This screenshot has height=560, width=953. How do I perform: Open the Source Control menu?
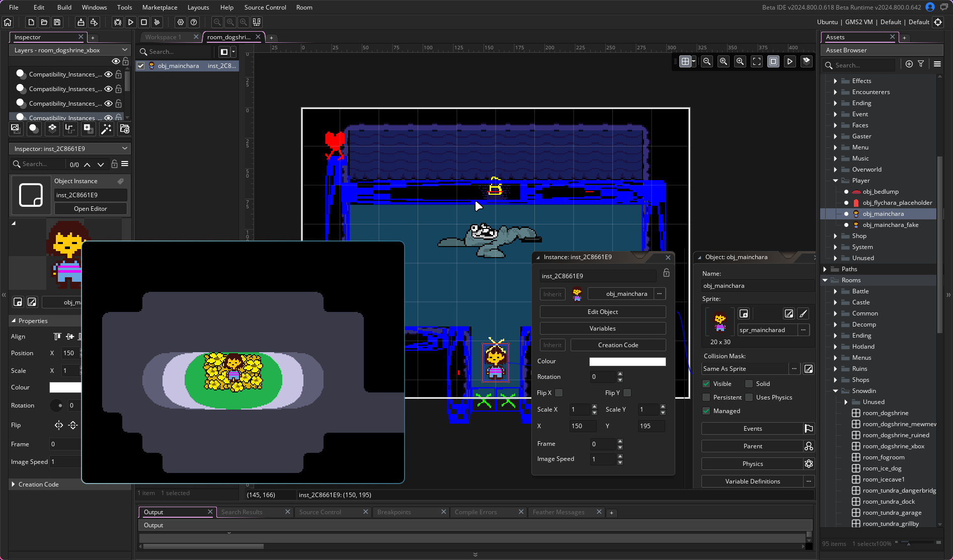(x=265, y=8)
